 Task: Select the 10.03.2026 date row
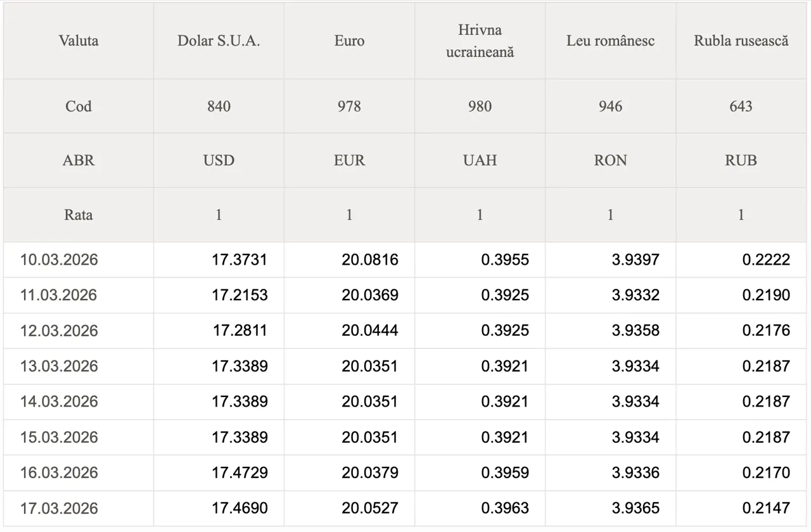(59, 260)
